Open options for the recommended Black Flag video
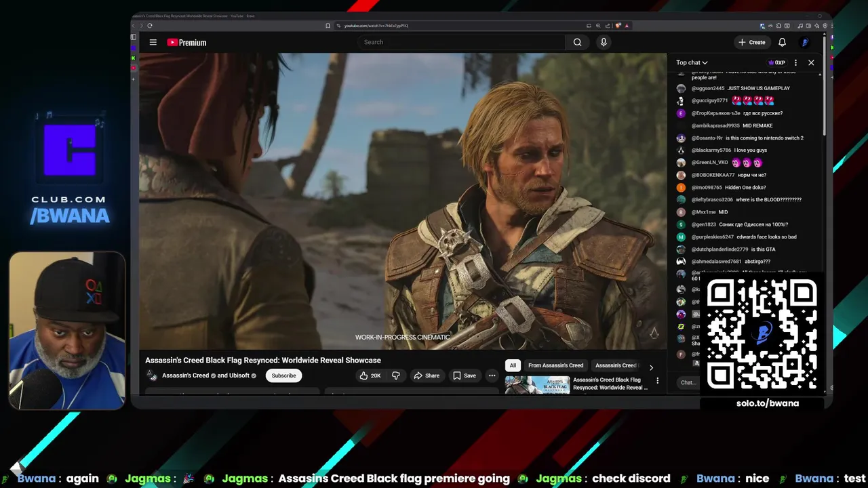This screenshot has height=488, width=868. tap(657, 381)
